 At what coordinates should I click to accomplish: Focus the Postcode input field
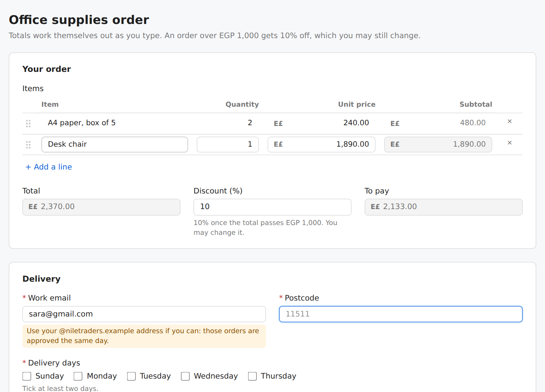[401, 314]
